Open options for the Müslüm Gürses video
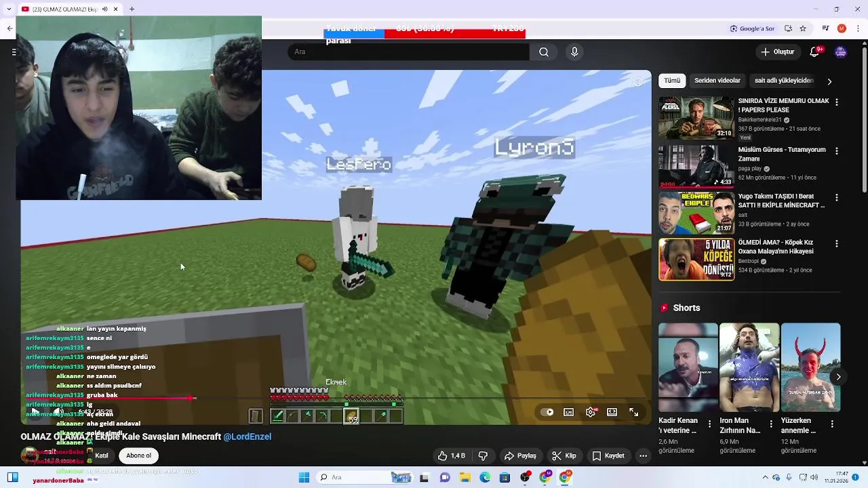Viewport: 868px width, 488px height. coord(836,151)
